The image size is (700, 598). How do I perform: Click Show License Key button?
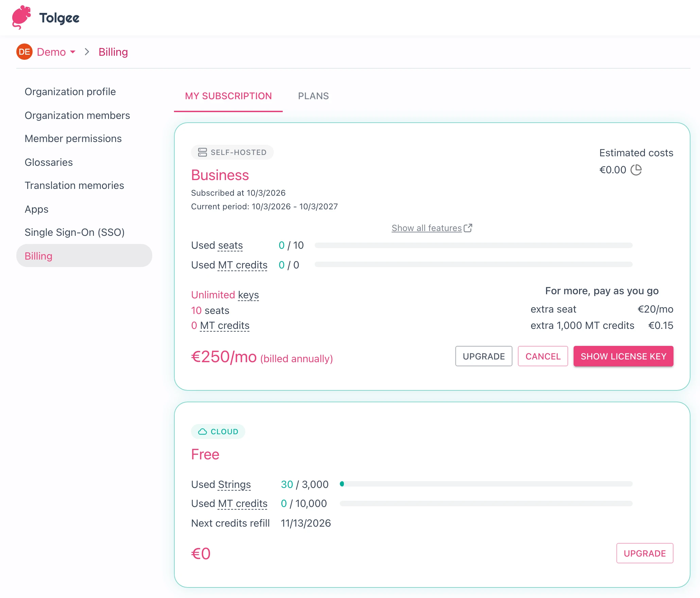(623, 356)
